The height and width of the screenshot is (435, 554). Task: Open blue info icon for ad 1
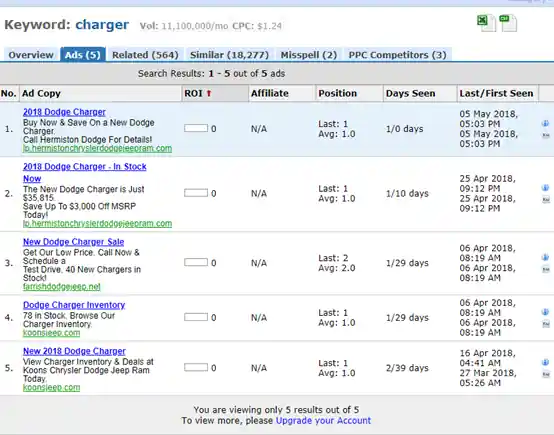(x=546, y=123)
